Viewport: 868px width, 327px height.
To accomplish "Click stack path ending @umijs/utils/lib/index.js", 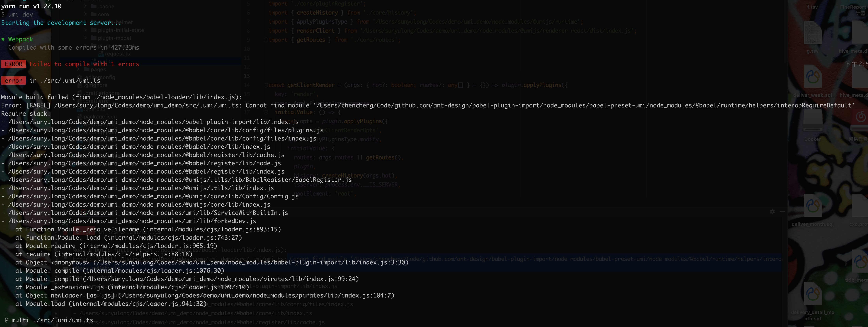I will click(137, 188).
